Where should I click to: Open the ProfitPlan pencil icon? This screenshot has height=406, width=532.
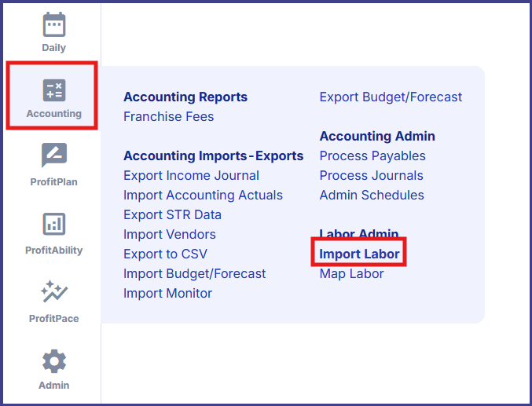[x=53, y=156]
